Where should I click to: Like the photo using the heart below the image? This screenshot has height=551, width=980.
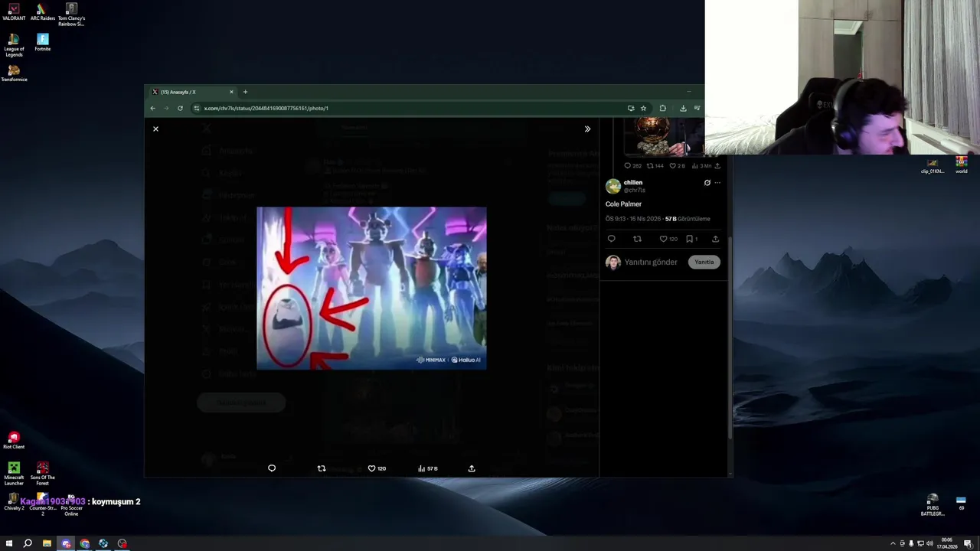(x=377, y=468)
